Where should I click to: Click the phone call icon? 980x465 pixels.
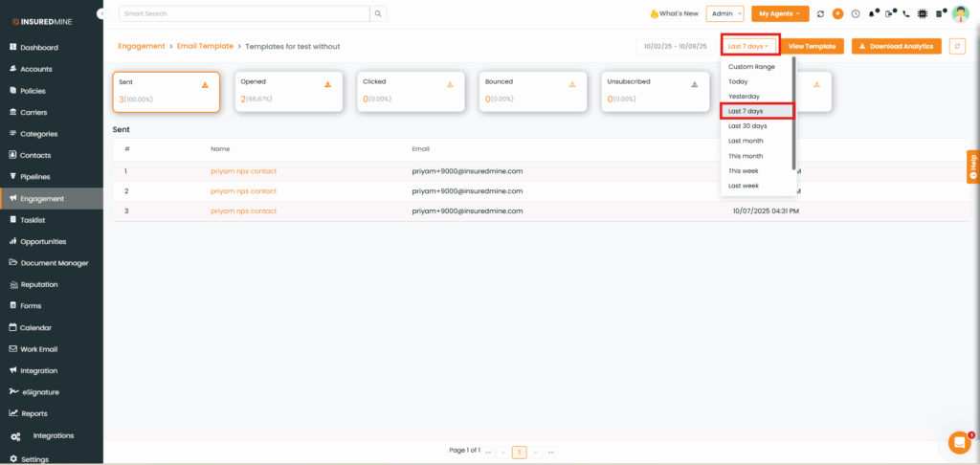tap(905, 13)
